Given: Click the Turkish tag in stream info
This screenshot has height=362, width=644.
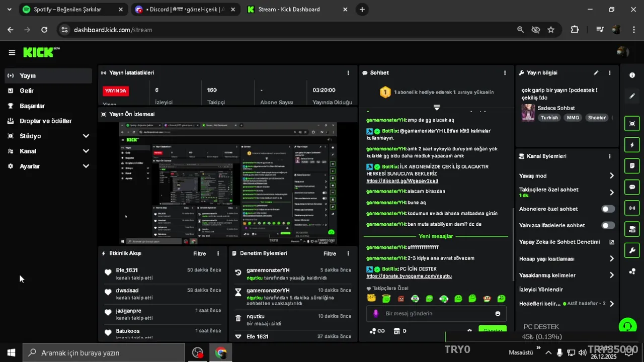Looking at the screenshot, I should (549, 118).
